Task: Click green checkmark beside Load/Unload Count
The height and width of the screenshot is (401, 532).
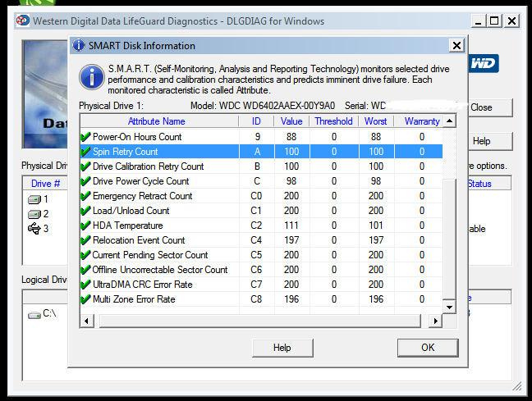Action: [85, 211]
